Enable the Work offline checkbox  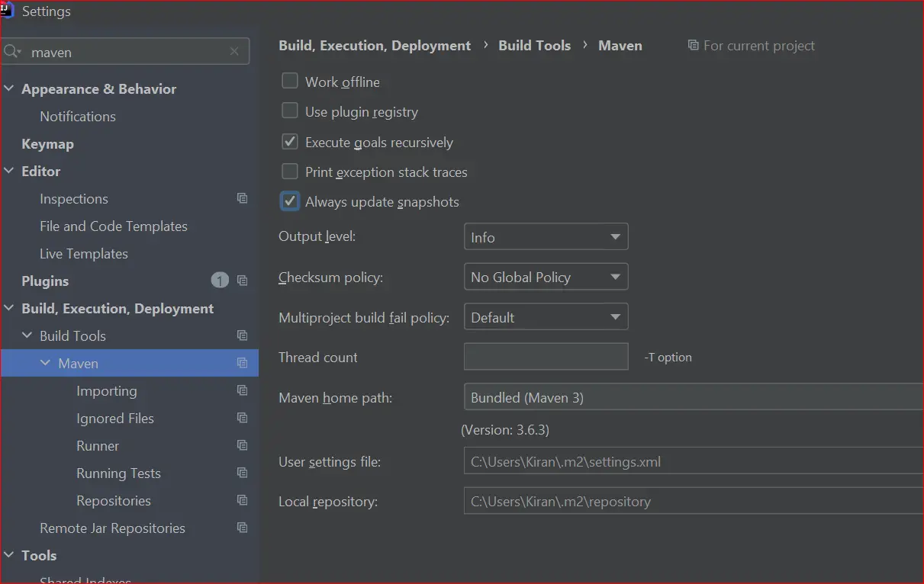[290, 81]
